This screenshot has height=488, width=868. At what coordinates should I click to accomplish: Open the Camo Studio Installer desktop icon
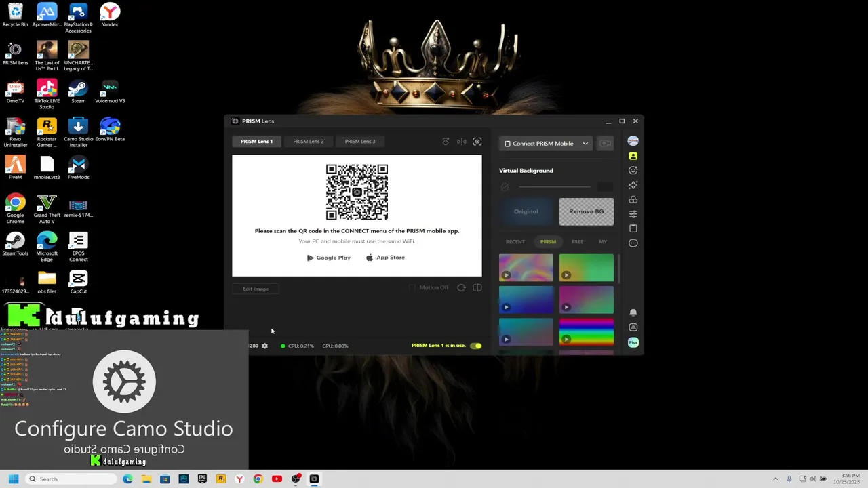[78, 133]
